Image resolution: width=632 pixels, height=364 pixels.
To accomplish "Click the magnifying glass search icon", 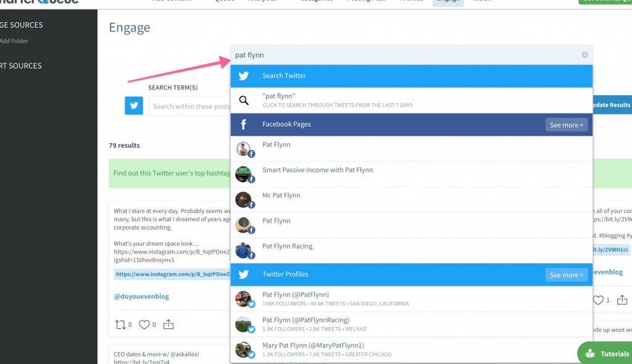I will pyautogui.click(x=244, y=101).
